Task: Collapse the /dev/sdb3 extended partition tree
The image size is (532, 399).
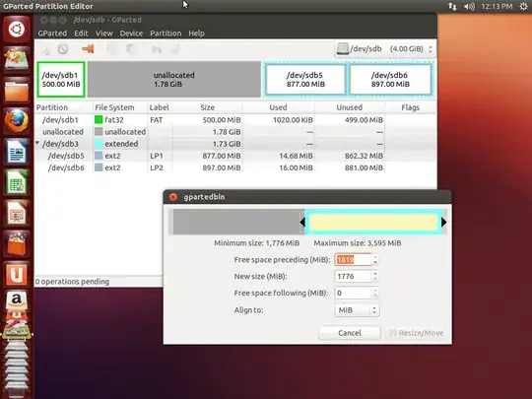Action: click(37, 143)
